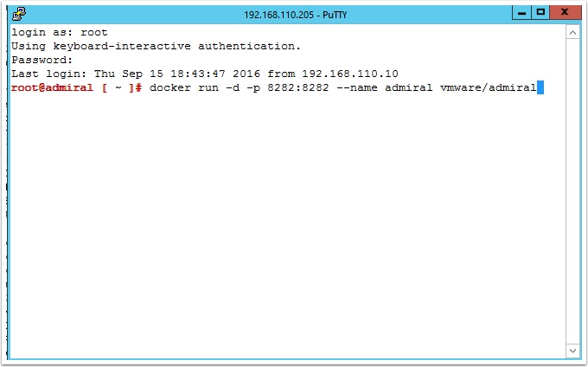Click the 'login as: root' line
Screen dimensions: 588x367
click(x=60, y=32)
